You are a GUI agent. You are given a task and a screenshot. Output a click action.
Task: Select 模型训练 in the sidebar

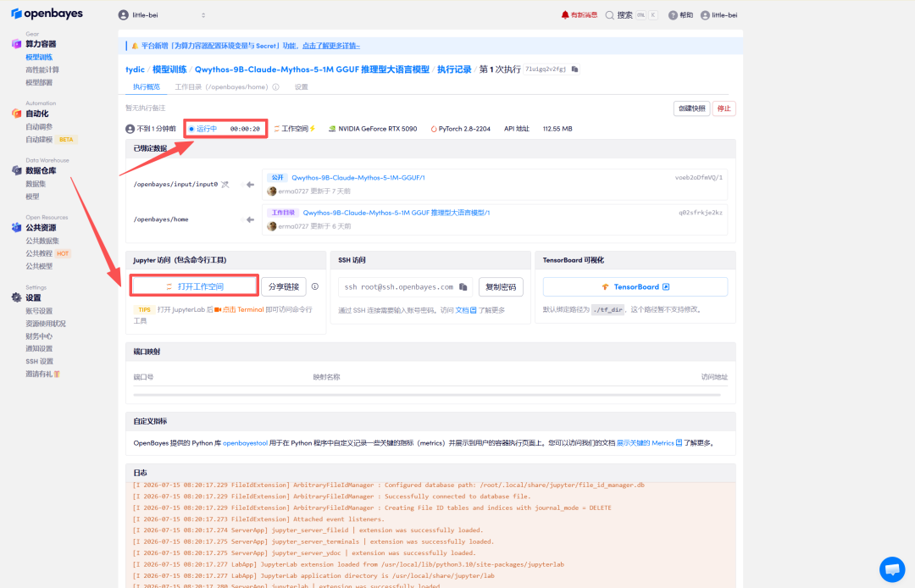(x=39, y=57)
